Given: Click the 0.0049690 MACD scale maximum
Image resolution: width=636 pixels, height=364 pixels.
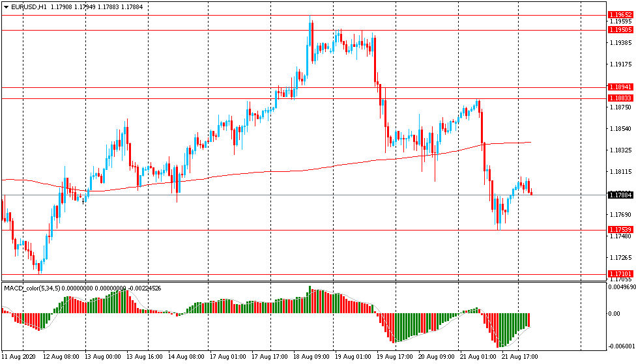Looking at the screenshot, I should click(622, 287).
